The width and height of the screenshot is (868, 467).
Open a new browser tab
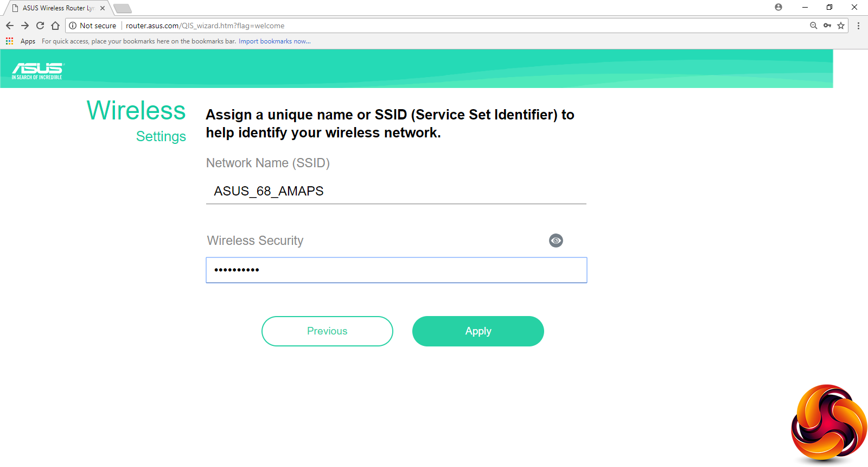tap(123, 8)
